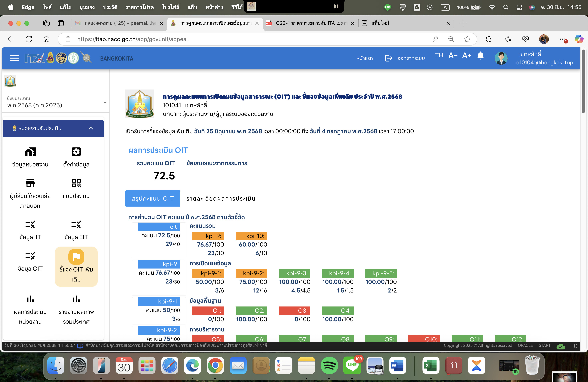This screenshot has width=588, height=382.
Task: Select the kpi-9-3 green score label
Action: click(x=294, y=273)
